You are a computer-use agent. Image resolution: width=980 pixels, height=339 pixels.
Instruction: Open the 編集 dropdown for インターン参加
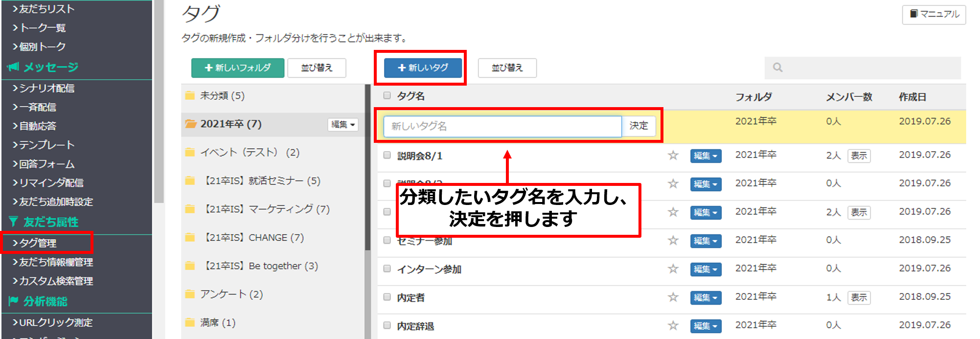(706, 270)
